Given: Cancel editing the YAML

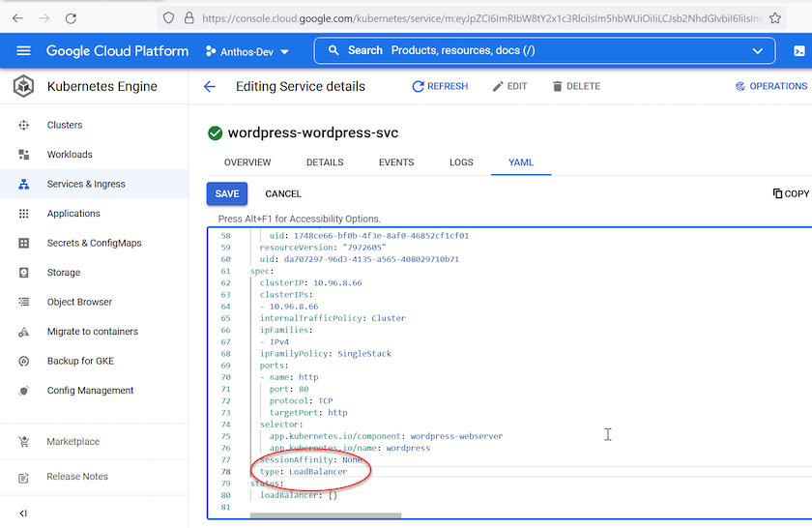Looking at the screenshot, I should pos(283,193).
